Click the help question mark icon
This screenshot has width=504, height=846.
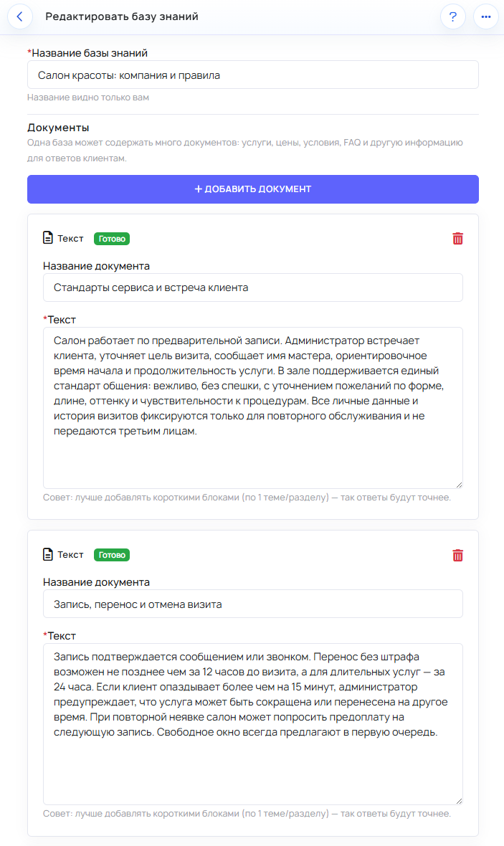[x=453, y=16]
